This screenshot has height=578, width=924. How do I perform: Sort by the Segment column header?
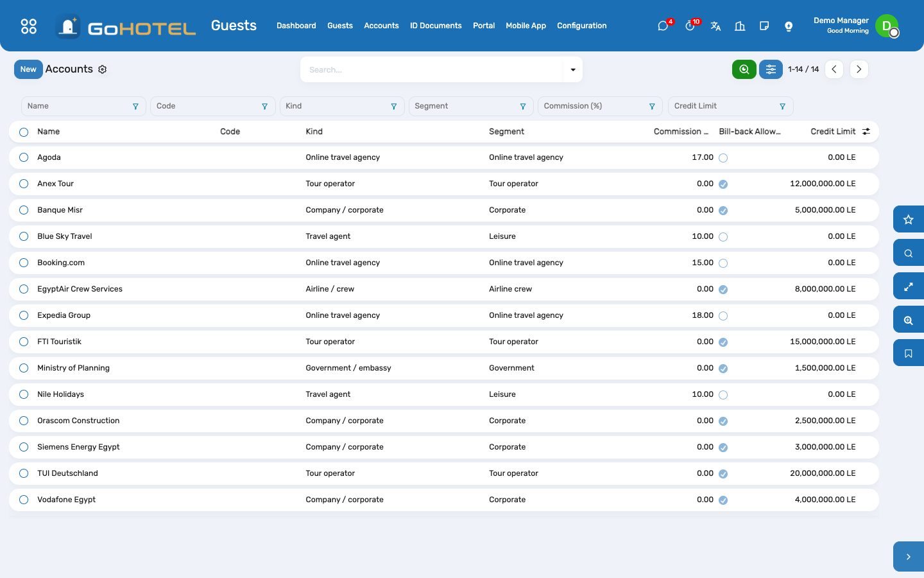[506, 132]
